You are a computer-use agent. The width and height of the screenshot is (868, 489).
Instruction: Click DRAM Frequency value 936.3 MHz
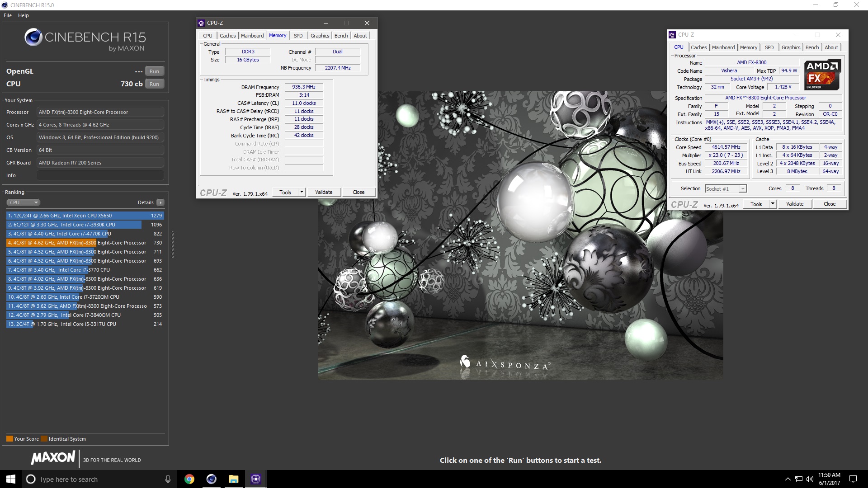click(x=304, y=87)
